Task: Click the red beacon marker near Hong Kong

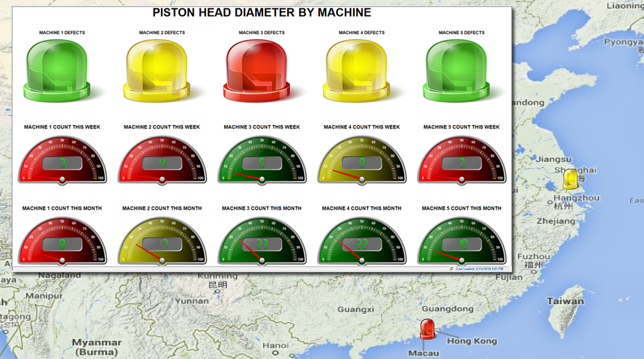Action: [x=427, y=328]
